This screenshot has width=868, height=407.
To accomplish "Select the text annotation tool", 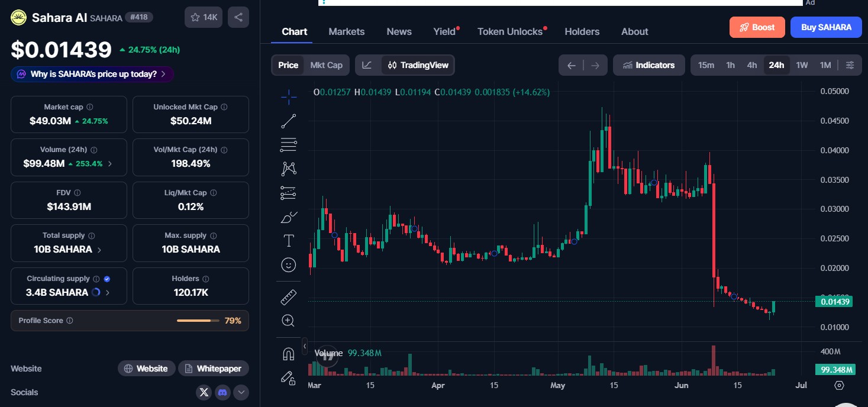I will tap(289, 241).
